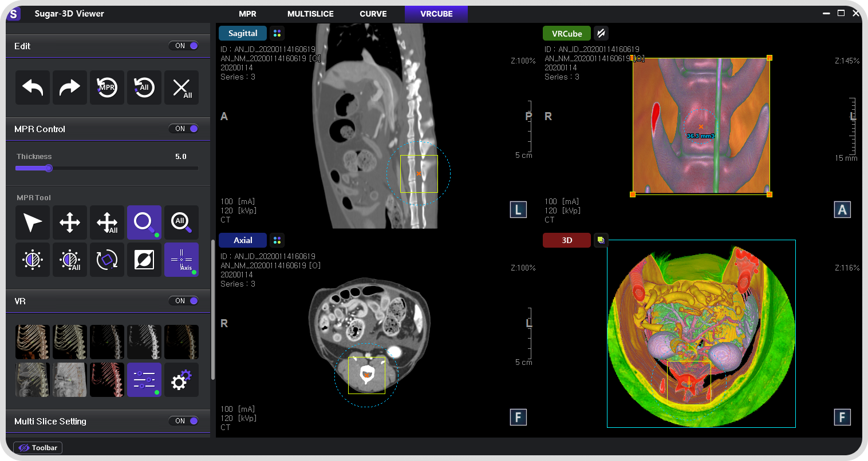
Task: Click the Invert contrast tool icon
Action: click(144, 260)
